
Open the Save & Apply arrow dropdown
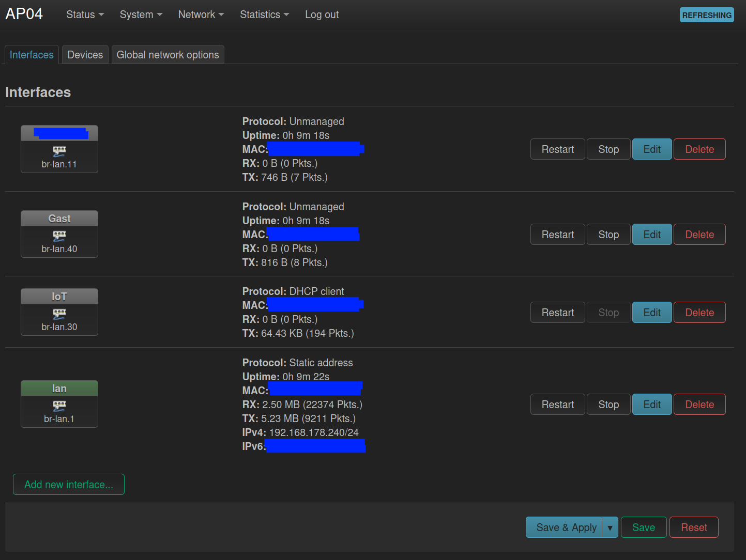[610, 527]
